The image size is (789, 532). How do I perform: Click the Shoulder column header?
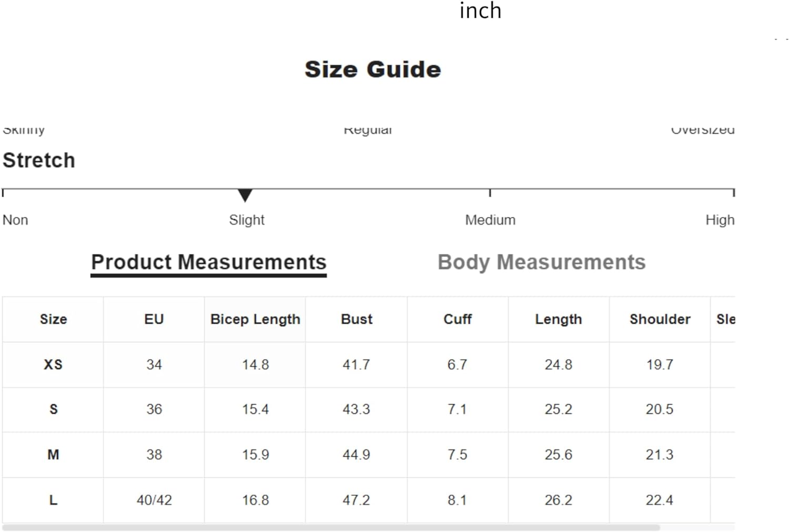tap(660, 319)
